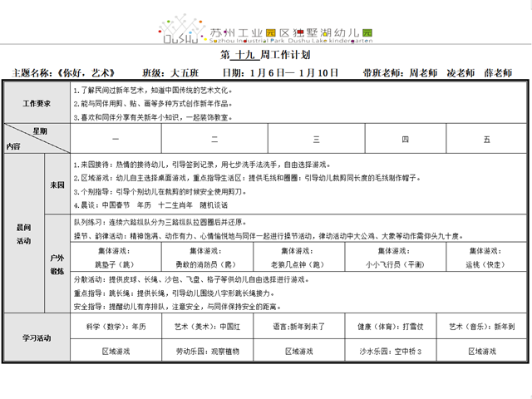Click the teacher names after 带班老师

tap(472, 73)
